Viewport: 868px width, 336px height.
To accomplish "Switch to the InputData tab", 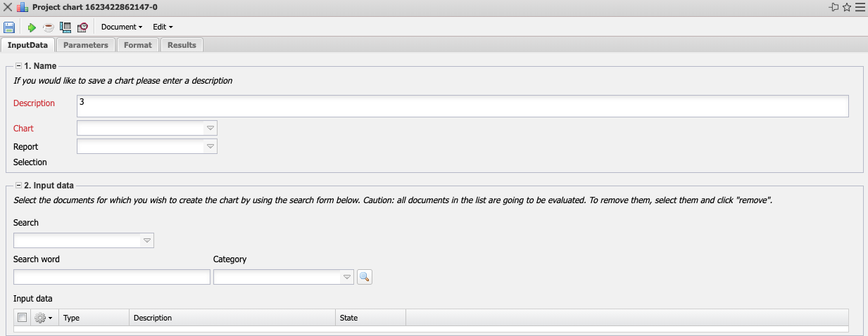I will (x=27, y=45).
